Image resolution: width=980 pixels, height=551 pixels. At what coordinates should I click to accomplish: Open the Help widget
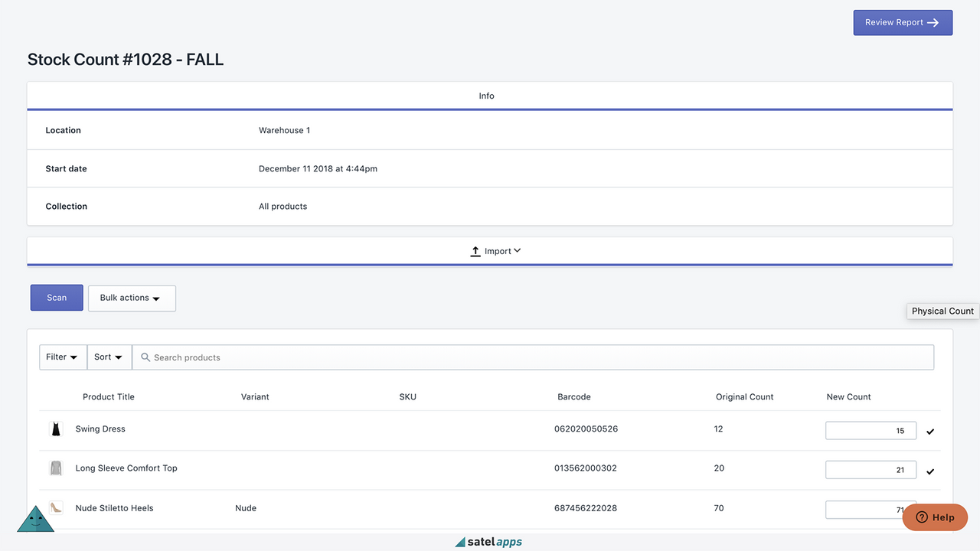pos(935,517)
